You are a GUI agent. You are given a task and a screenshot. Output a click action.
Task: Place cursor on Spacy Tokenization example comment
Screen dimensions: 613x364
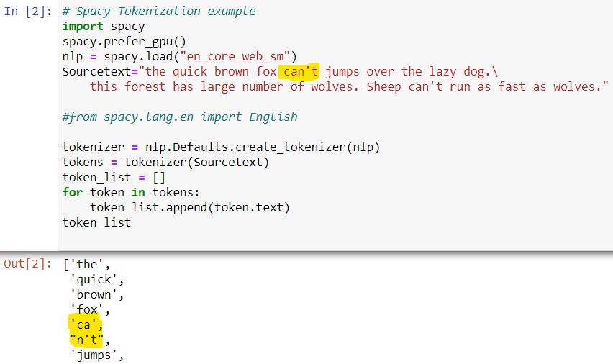click(158, 12)
